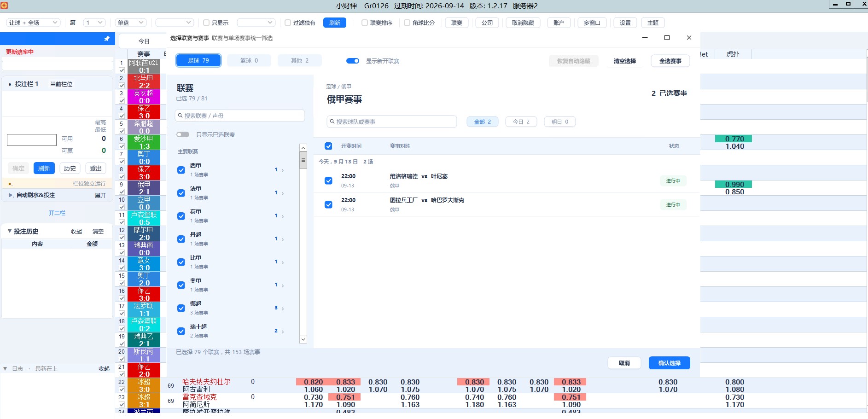The width and height of the screenshot is (868, 419).
Task: Switch to 篮球 0 tab
Action: [249, 61]
